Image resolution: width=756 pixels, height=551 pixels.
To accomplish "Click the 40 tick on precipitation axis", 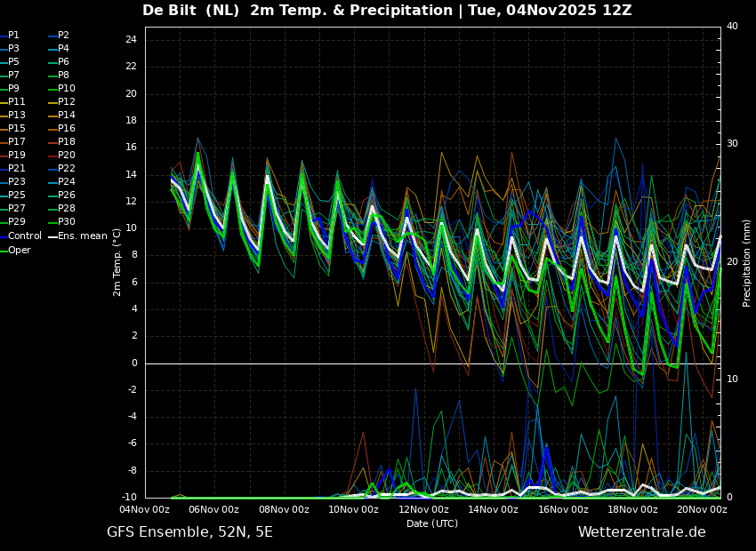I will [x=732, y=27].
